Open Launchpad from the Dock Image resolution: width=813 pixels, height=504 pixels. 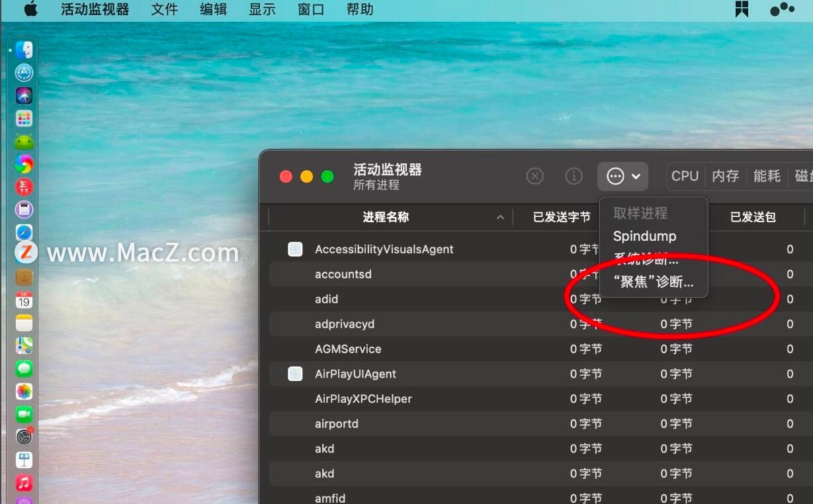24,118
